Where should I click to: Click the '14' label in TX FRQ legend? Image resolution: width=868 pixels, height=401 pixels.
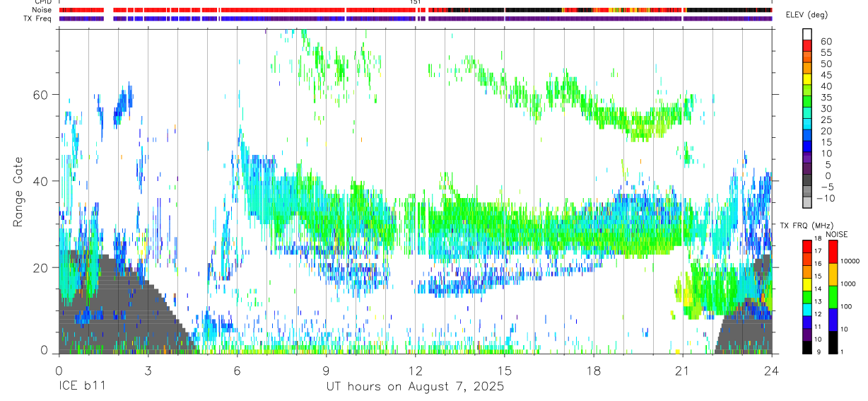(818, 289)
